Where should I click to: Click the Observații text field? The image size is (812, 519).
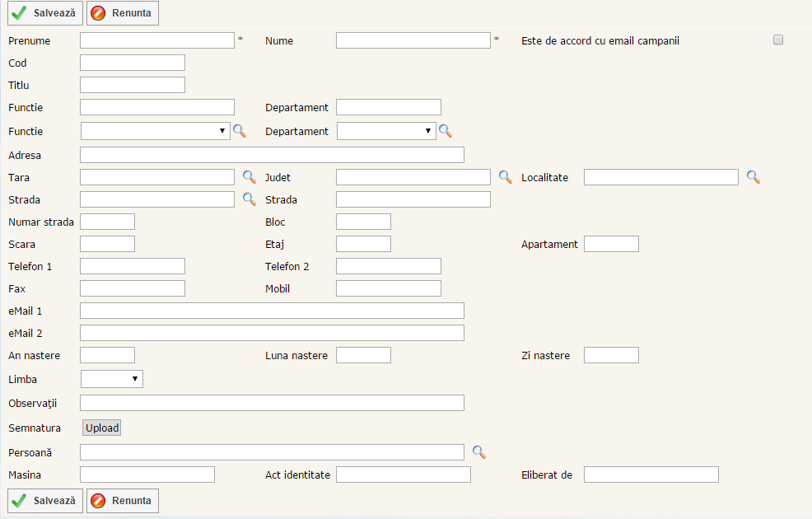point(272,403)
